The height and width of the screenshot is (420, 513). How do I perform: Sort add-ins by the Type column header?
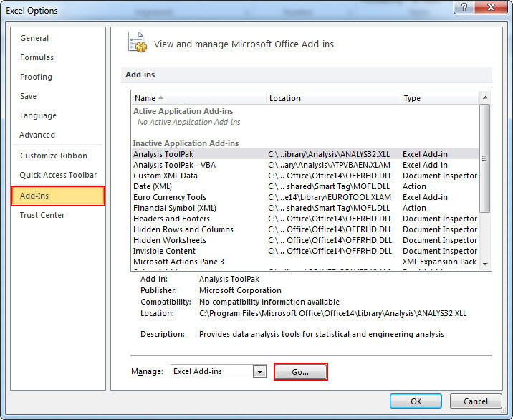(439, 98)
